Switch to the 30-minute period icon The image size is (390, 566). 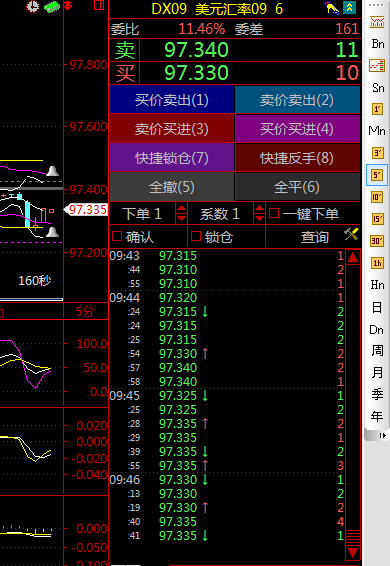[377, 241]
